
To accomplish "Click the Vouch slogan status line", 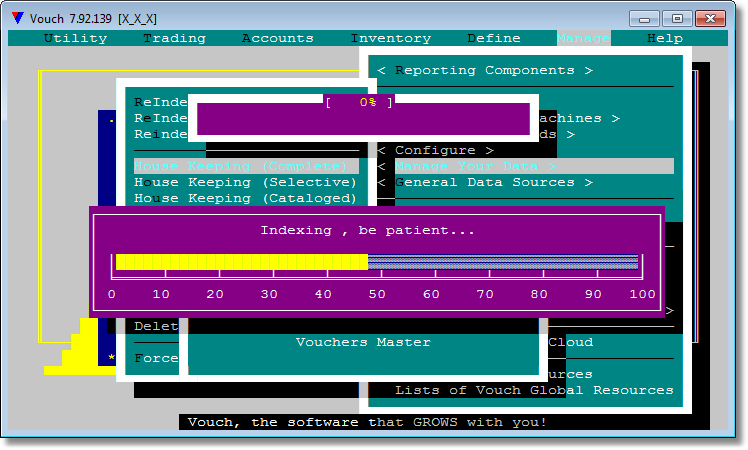I will tap(367, 422).
